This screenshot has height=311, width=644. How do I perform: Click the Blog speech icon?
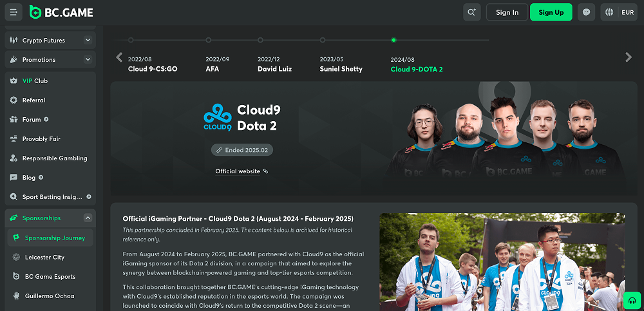click(14, 178)
